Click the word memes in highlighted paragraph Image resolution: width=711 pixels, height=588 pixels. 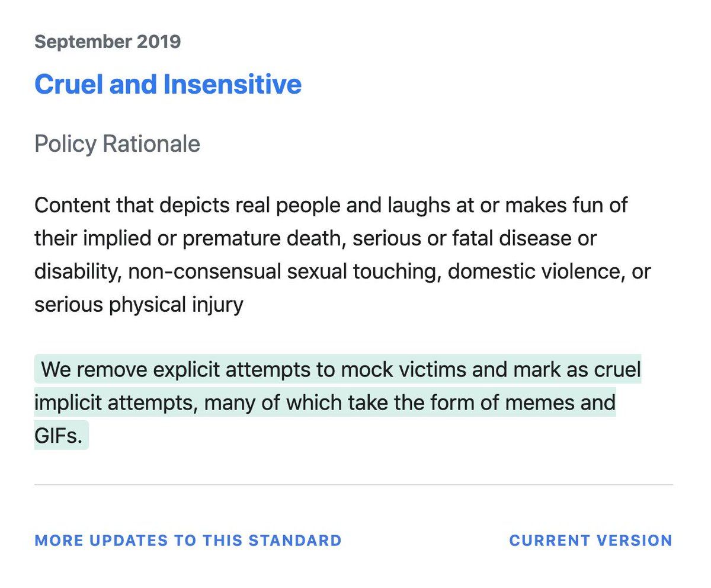pyautogui.click(x=541, y=402)
